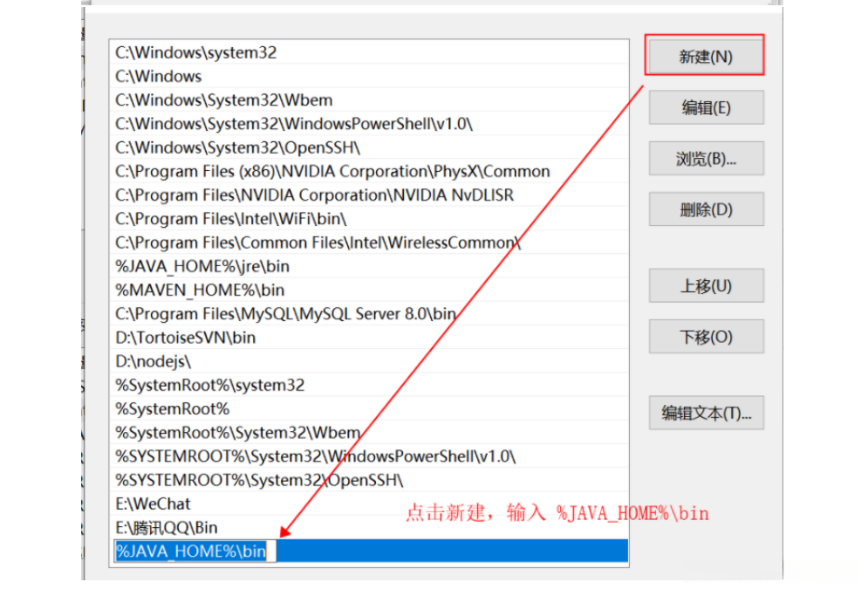Select the %MAVEN_HOME%\bin entry
This screenshot has width=868, height=589.
tap(369, 290)
